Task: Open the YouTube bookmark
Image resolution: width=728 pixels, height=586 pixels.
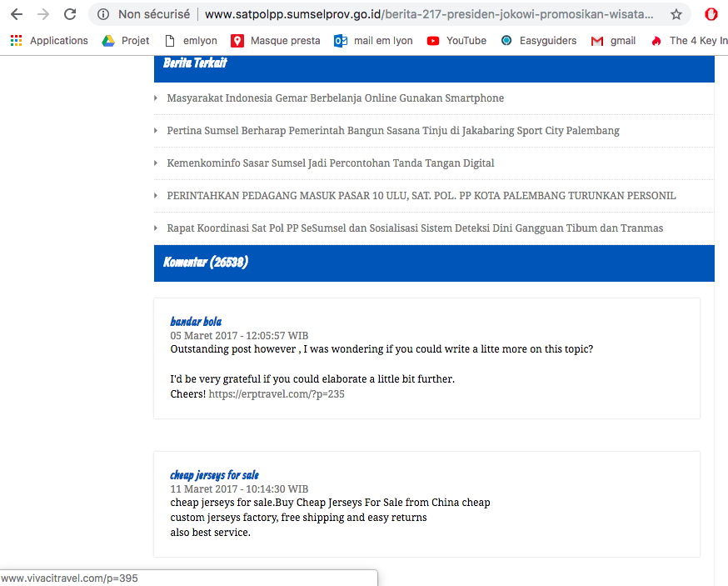Action: 456,41
